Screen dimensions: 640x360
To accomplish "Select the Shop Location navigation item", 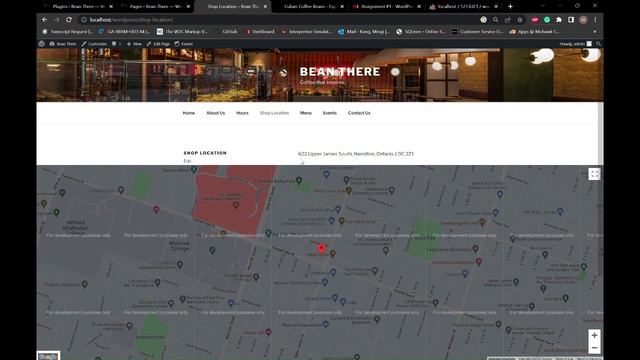I will 274,113.
